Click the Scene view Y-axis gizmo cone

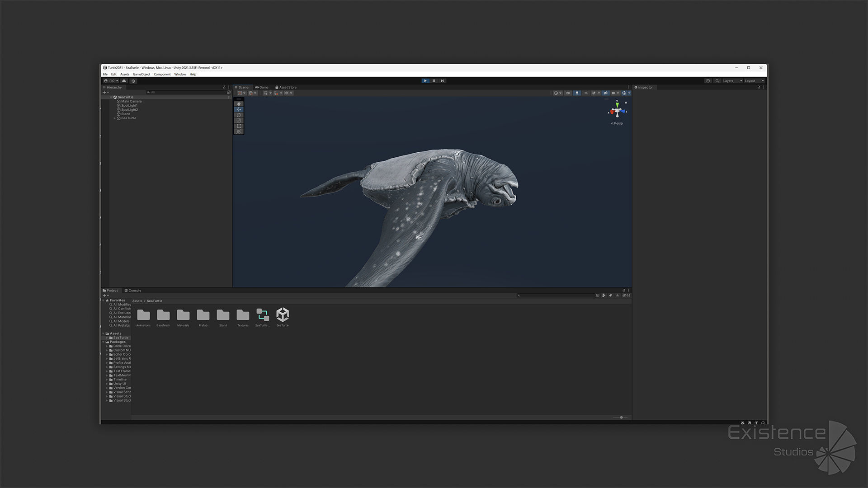[x=617, y=104]
